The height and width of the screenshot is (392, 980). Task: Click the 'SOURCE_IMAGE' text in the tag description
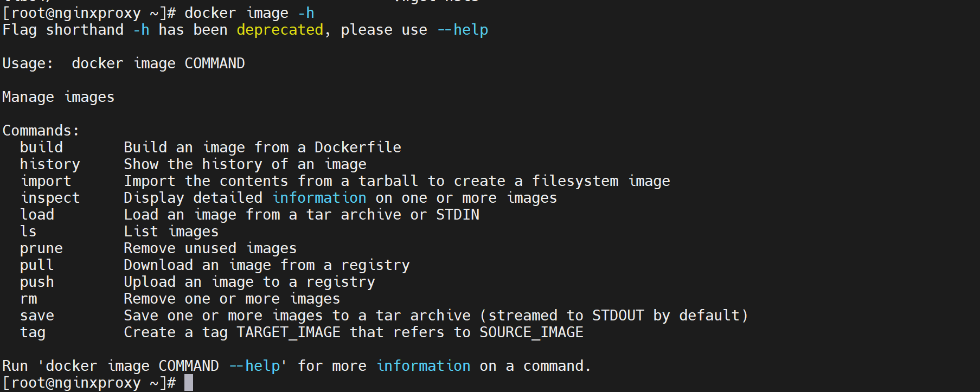click(531, 332)
